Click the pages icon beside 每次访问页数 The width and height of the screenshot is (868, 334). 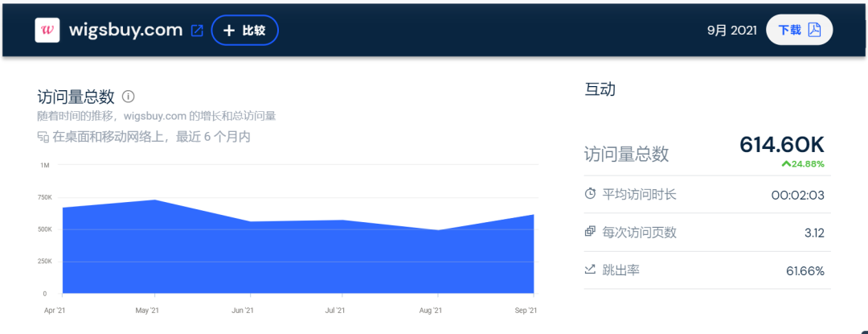(x=591, y=232)
